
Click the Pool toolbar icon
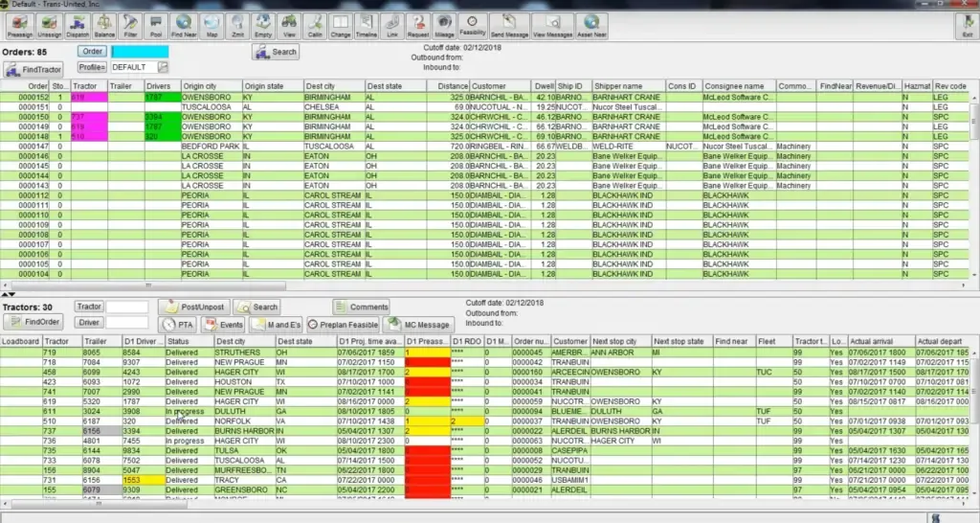[156, 26]
